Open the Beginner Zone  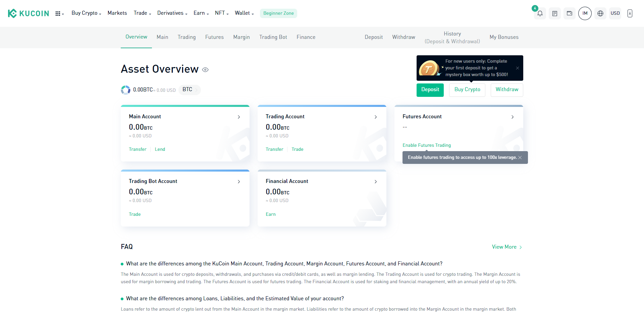pyautogui.click(x=278, y=13)
